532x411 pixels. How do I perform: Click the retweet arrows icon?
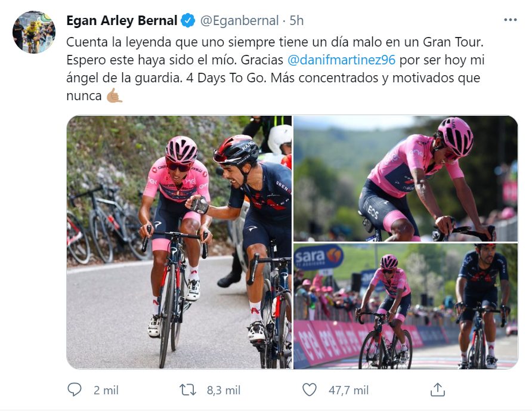coord(187,390)
